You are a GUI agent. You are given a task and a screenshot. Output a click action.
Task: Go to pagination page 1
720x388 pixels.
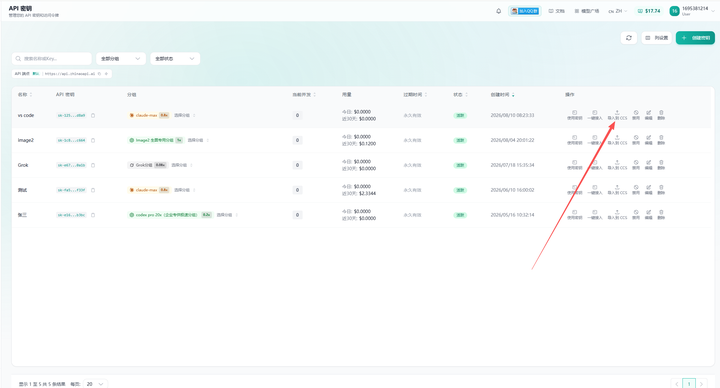[689, 384]
